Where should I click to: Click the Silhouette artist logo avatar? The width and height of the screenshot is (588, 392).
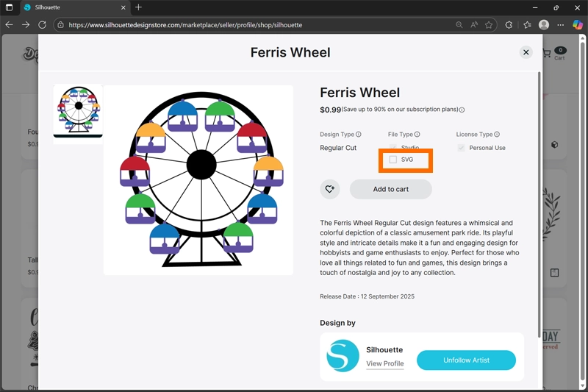pos(343,356)
